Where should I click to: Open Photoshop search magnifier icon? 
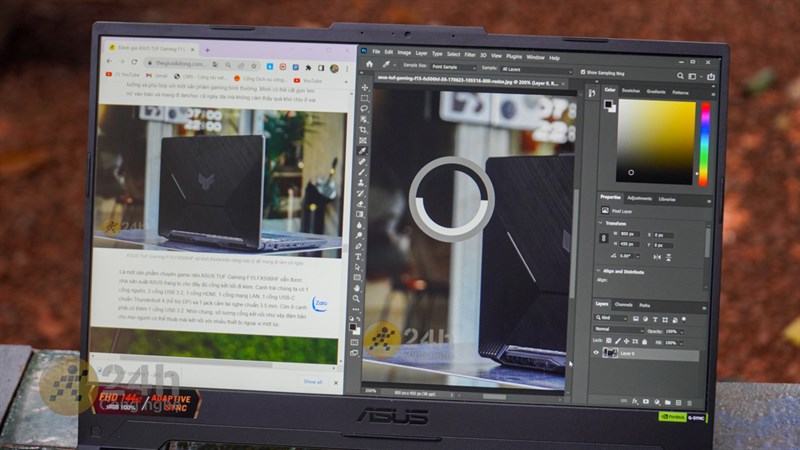pos(680,76)
